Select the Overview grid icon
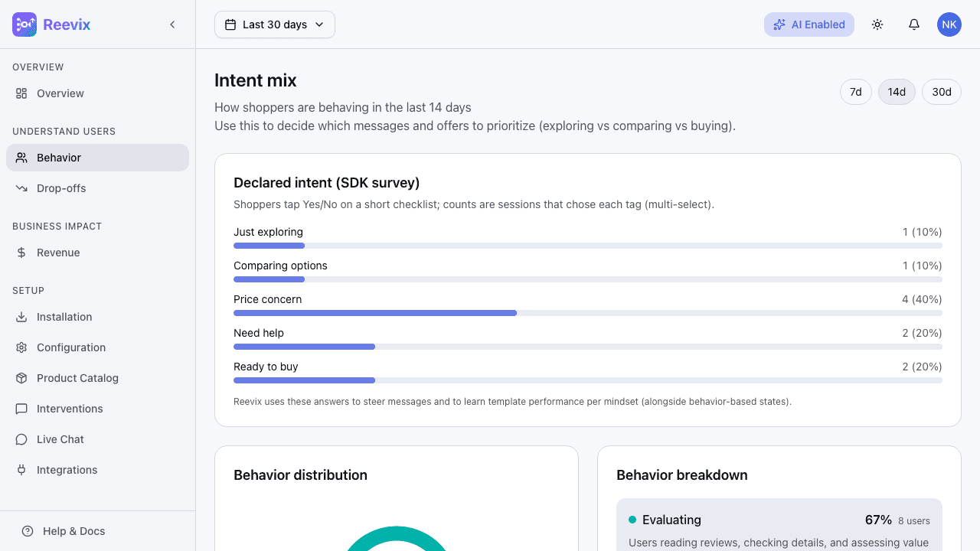The image size is (980, 551). (x=21, y=93)
